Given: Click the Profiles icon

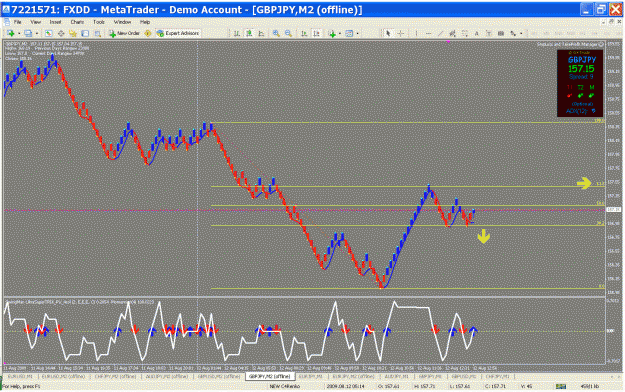Looking at the screenshot, I should (28, 33).
